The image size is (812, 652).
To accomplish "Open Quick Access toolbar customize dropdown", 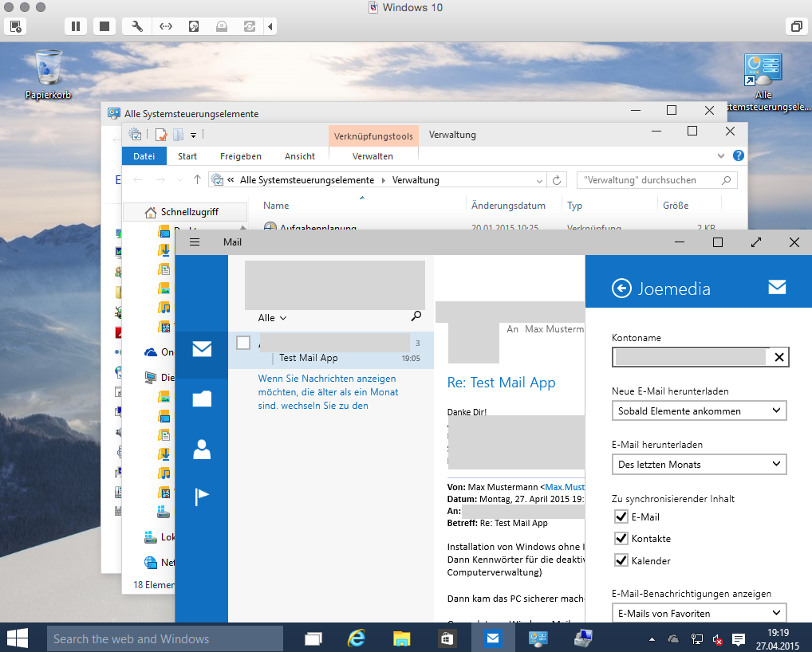I will click(193, 135).
